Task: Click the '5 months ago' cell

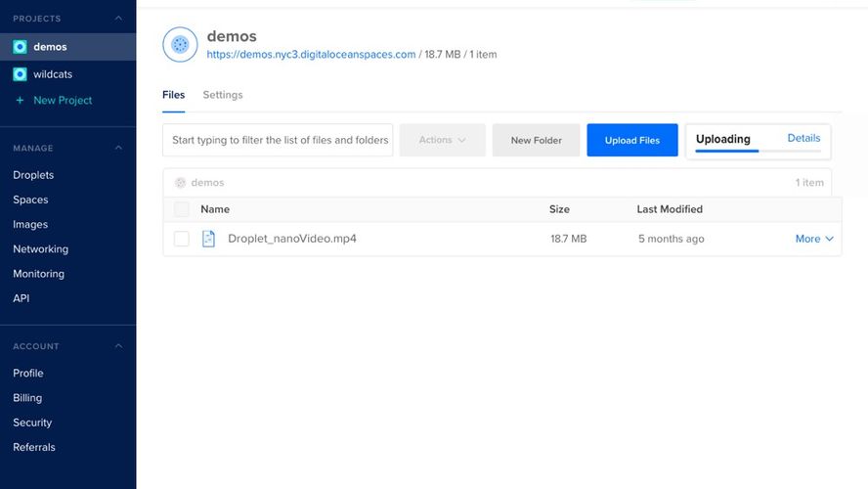Action: pos(671,239)
